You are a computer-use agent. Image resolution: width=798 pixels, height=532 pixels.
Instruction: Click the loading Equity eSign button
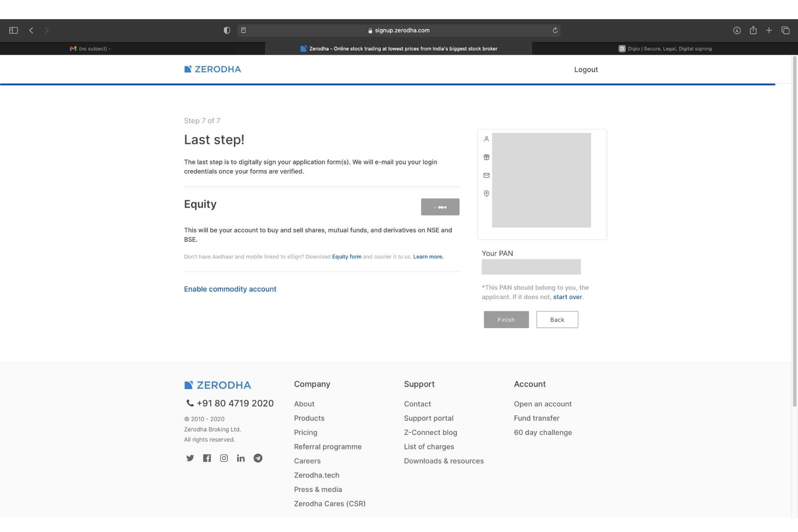[x=440, y=207]
